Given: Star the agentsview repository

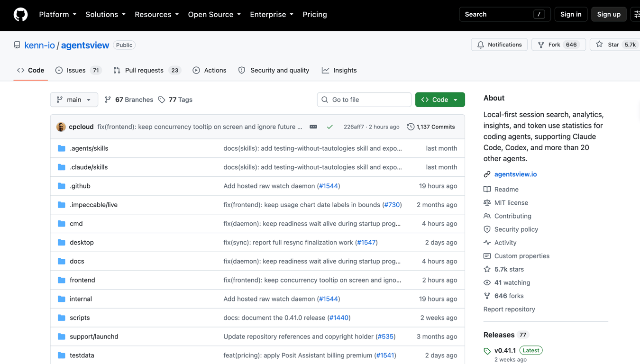Looking at the screenshot, I should click(x=615, y=45).
